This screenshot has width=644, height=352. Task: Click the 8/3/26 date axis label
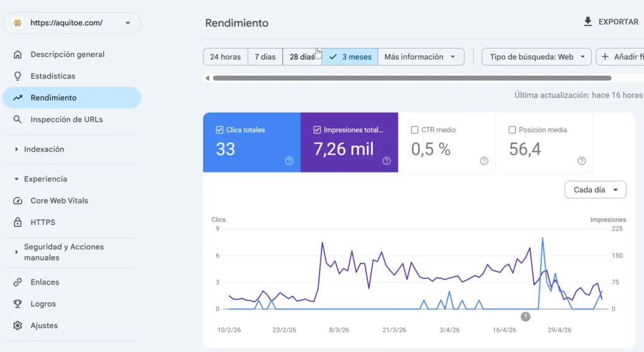[339, 330]
